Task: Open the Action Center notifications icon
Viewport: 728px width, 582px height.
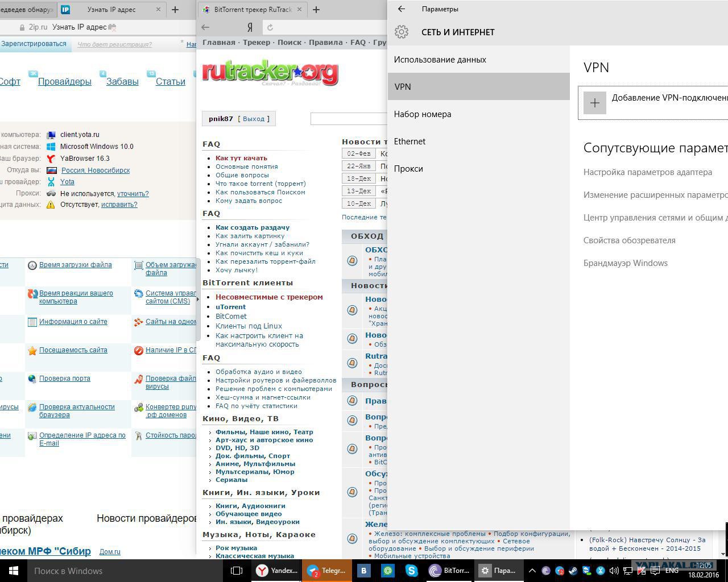Action: point(655,571)
